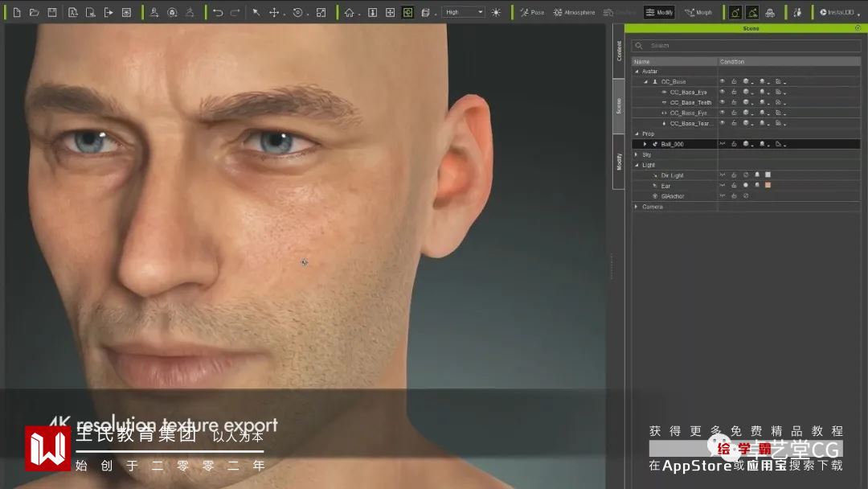This screenshot has height=489, width=868.
Task: Click the Condition column header
Action: tap(789, 61)
